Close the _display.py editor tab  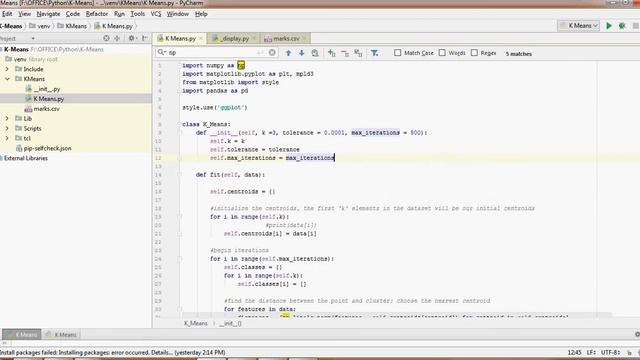[x=254, y=38]
